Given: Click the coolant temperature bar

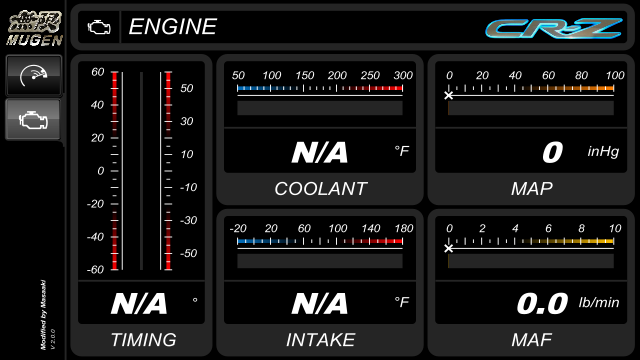Looking at the screenshot, I should pyautogui.click(x=320, y=108).
